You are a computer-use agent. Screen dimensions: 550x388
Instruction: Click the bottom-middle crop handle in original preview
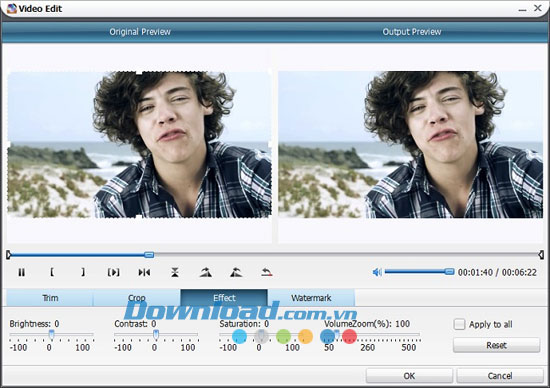[139, 217]
